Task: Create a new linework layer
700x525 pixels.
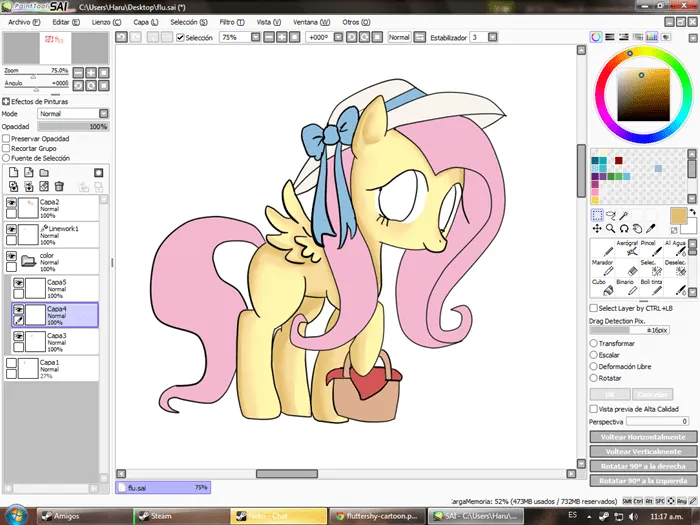Action: [x=29, y=173]
